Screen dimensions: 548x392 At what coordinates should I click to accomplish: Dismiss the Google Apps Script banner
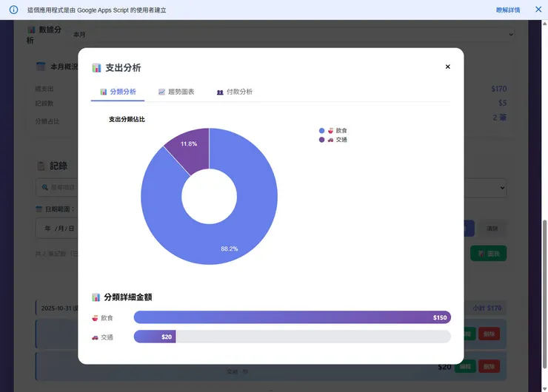click(x=538, y=10)
